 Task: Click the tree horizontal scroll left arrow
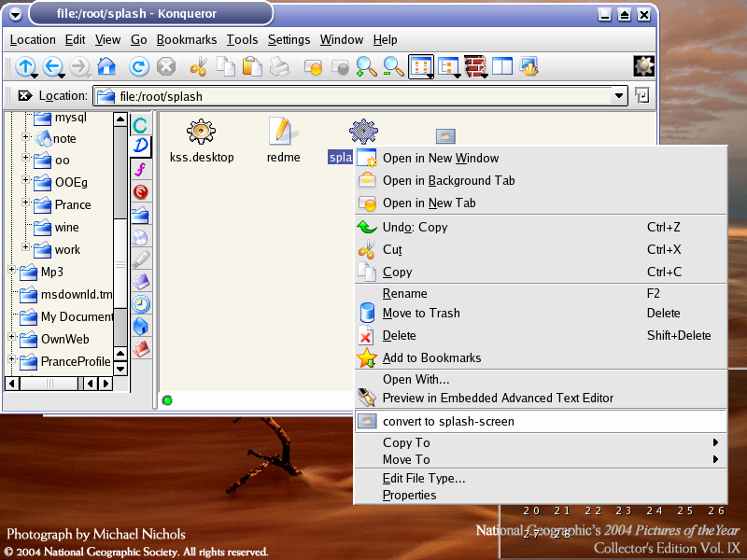coord(12,384)
